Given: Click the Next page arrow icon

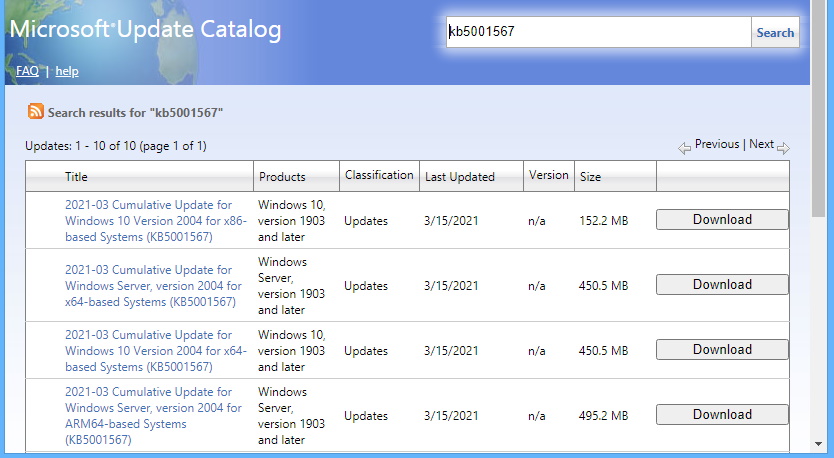Looking at the screenshot, I should (783, 148).
